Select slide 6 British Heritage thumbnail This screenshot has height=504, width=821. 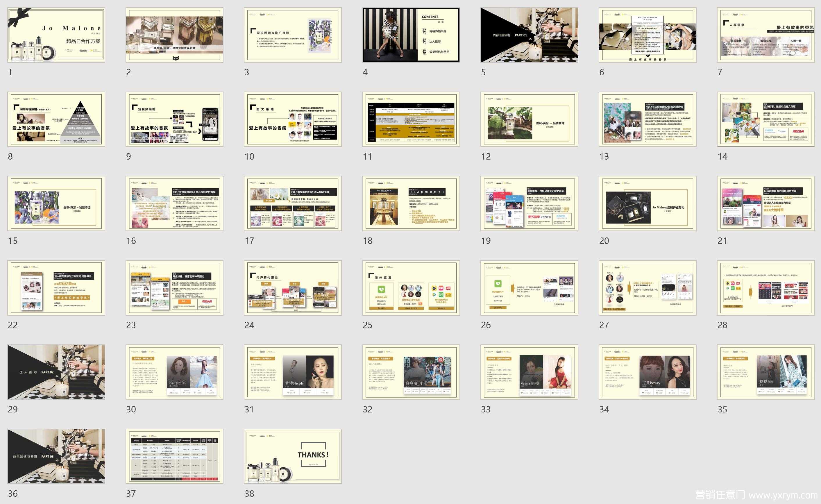point(648,35)
